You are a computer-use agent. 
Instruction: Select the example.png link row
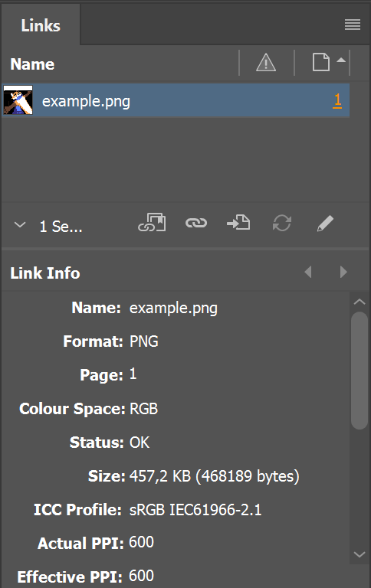pyautogui.click(x=176, y=100)
